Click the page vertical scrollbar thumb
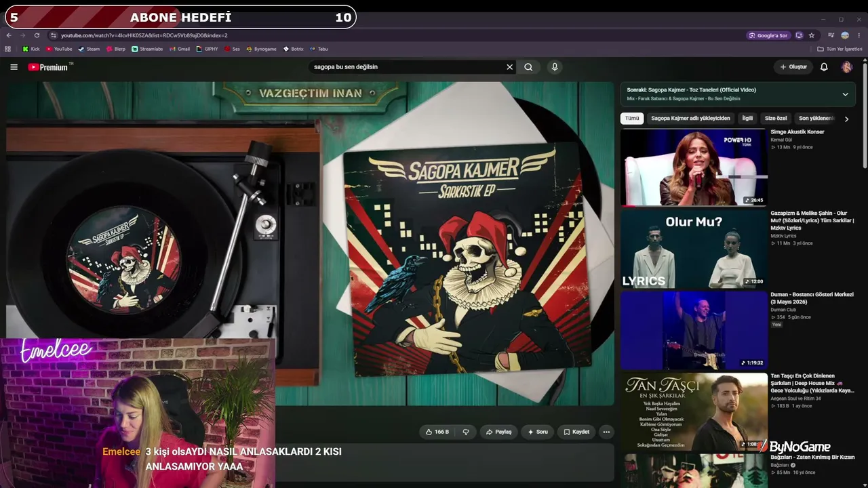This screenshot has height=488, width=868. click(865, 114)
